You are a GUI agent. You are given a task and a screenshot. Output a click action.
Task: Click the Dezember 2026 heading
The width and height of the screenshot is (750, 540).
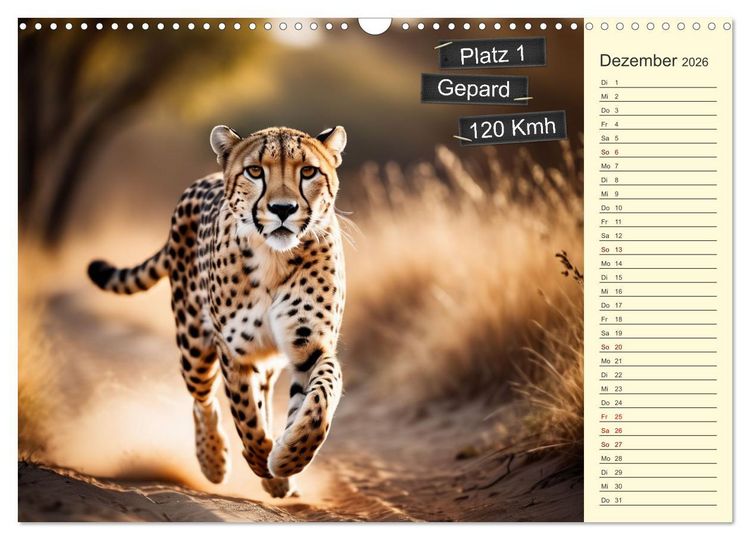tap(653, 61)
